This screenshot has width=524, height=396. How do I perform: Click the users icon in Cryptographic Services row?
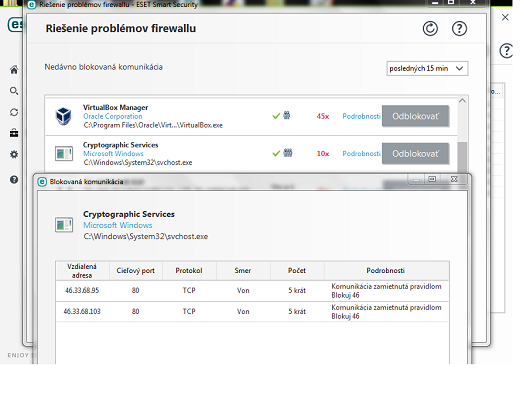point(288,153)
